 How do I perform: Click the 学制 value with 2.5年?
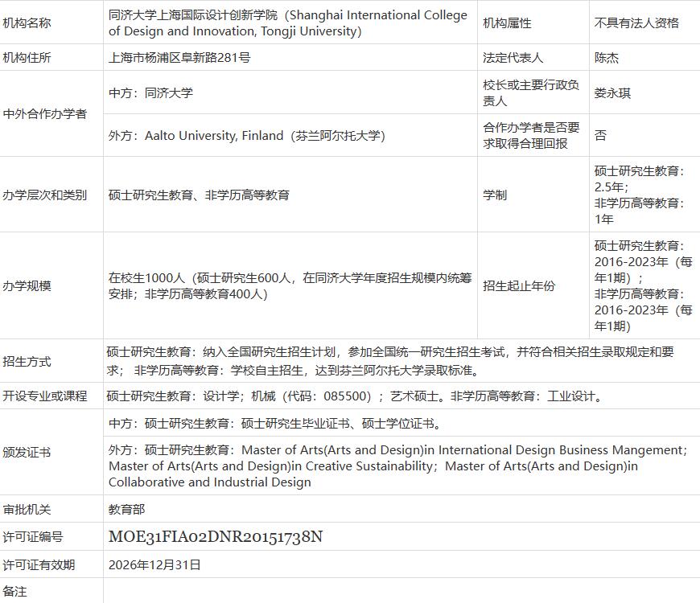point(640,195)
